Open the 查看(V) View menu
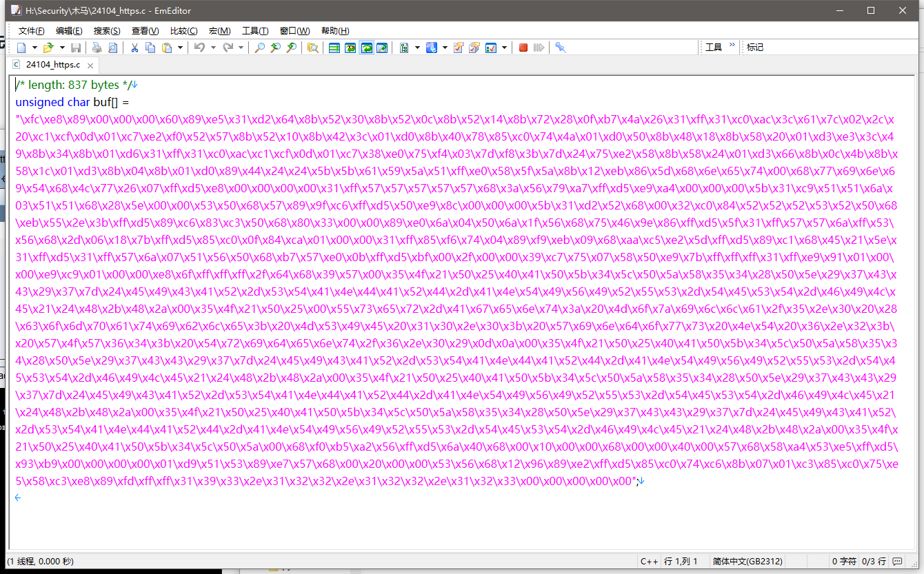The width and height of the screenshot is (924, 574). click(x=145, y=31)
